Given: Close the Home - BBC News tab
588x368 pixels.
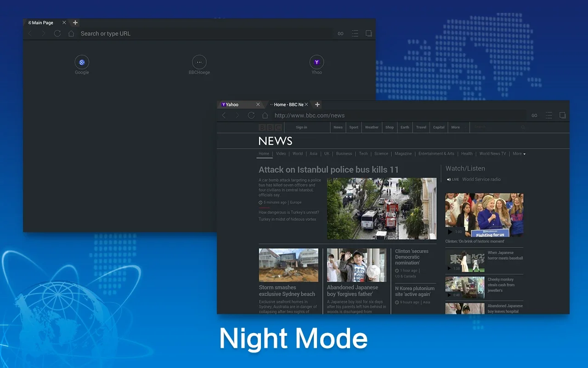Looking at the screenshot, I should pos(306,104).
